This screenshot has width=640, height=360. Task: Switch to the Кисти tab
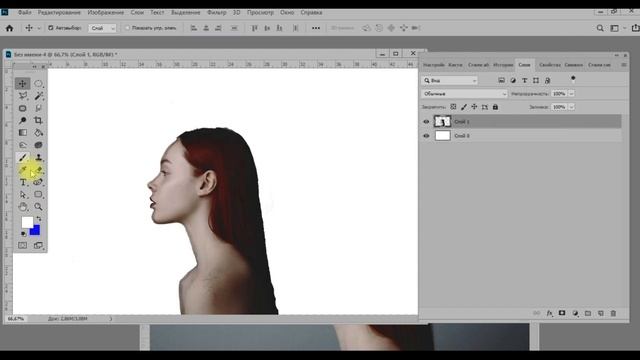click(x=455, y=65)
